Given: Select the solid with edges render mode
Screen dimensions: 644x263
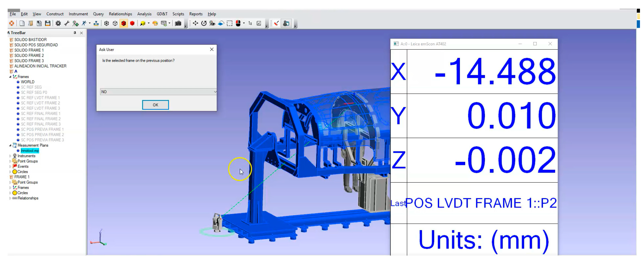Looking at the screenshot, I should 123,24.
